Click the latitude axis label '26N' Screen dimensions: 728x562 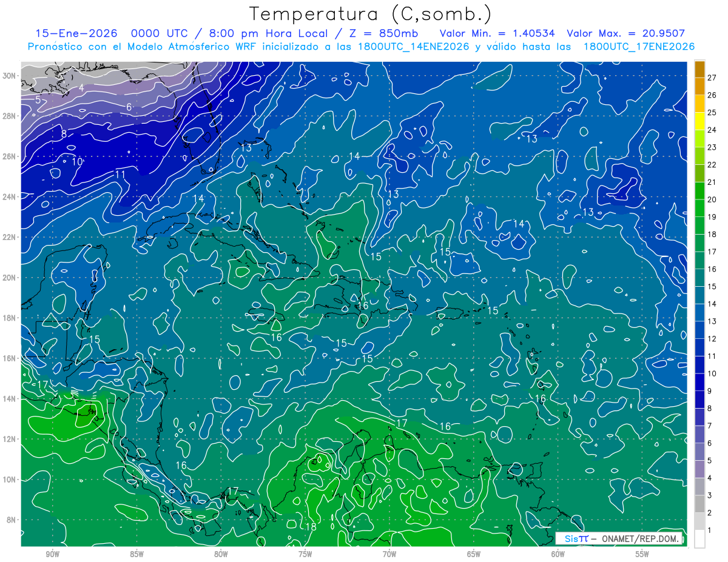10,156
